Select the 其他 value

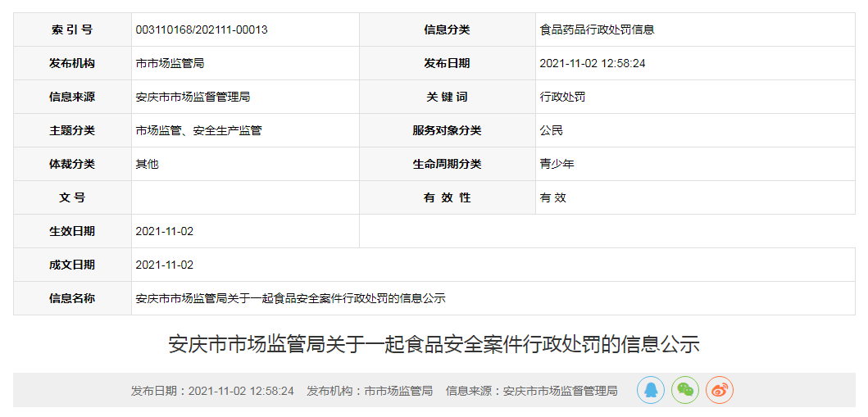[148, 164]
